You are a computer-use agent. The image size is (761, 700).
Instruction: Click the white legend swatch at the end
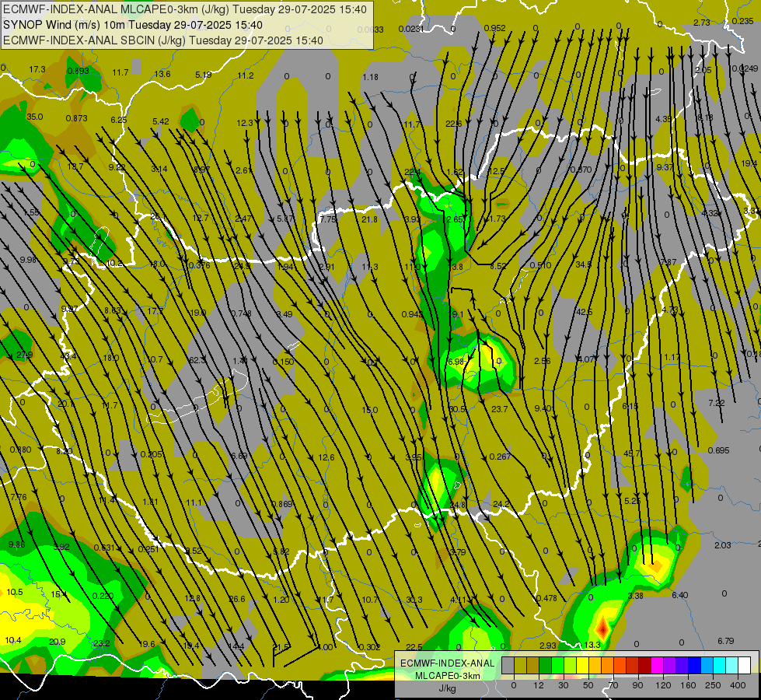tap(745, 665)
